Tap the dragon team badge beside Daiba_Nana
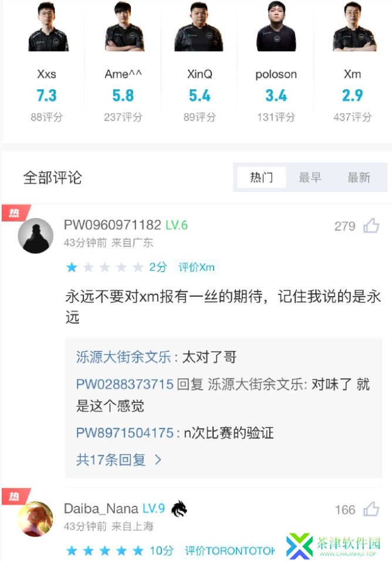392x561 pixels. point(179,509)
